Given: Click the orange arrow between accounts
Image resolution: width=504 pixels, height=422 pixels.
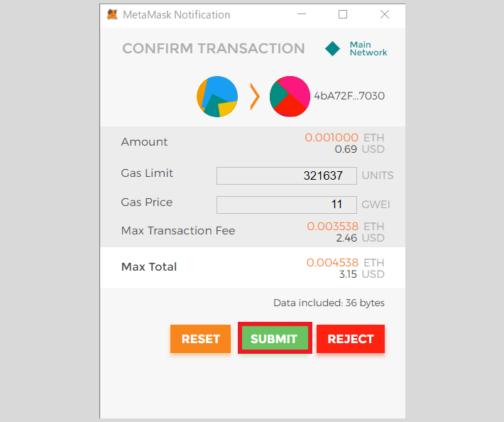Looking at the screenshot, I should (255, 97).
